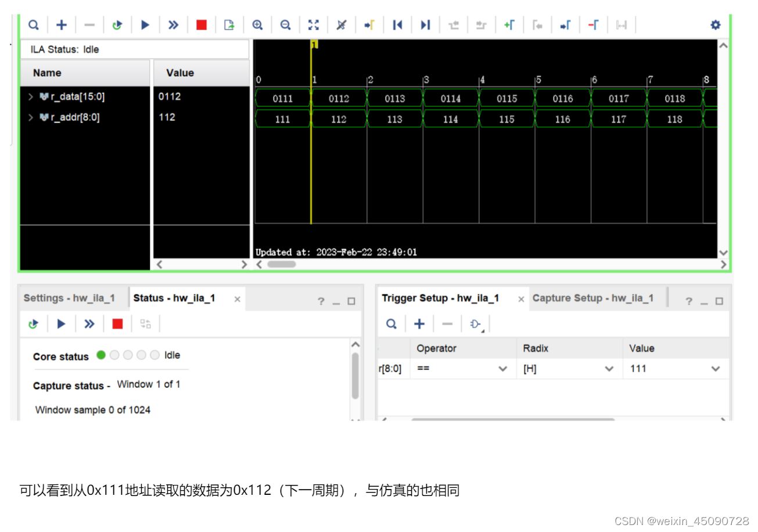758x532 pixels.
Task: Click Value column header in waveform pane
Action: tap(202, 73)
